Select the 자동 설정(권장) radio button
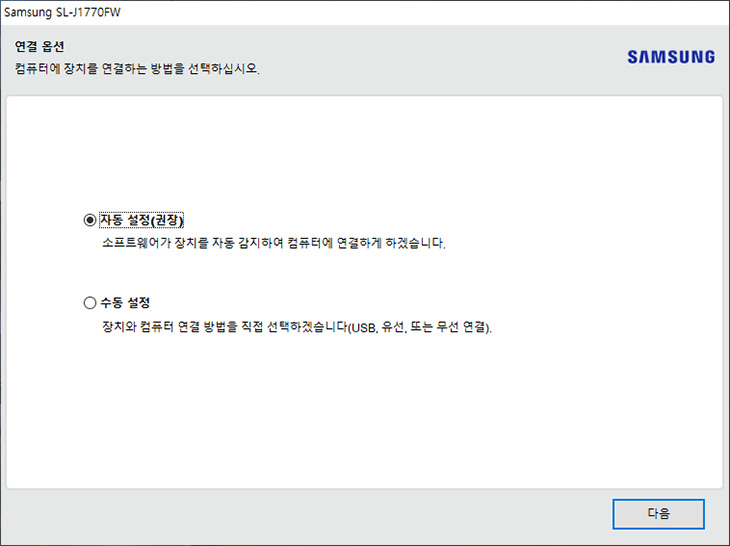Viewport: 730px width, 546px height. (90, 220)
